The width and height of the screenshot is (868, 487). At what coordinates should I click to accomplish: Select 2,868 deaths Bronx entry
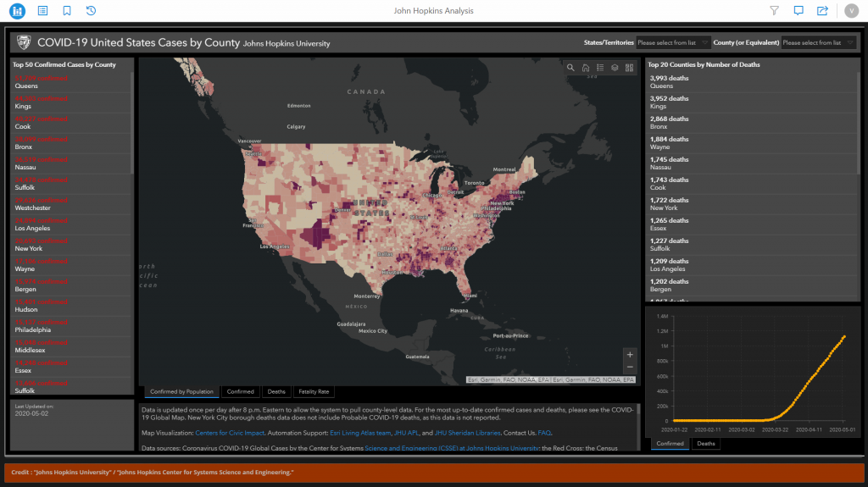752,123
